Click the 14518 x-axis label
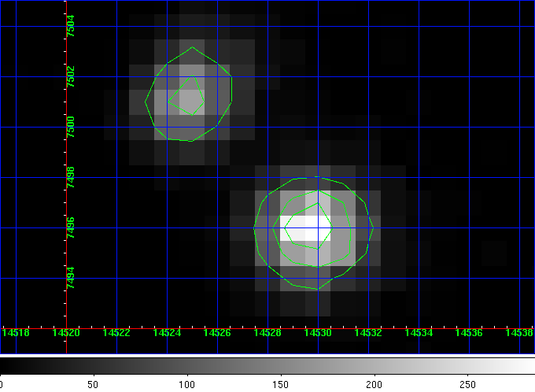Screen dimensions: 535x392 pyautogui.click(x=16, y=333)
